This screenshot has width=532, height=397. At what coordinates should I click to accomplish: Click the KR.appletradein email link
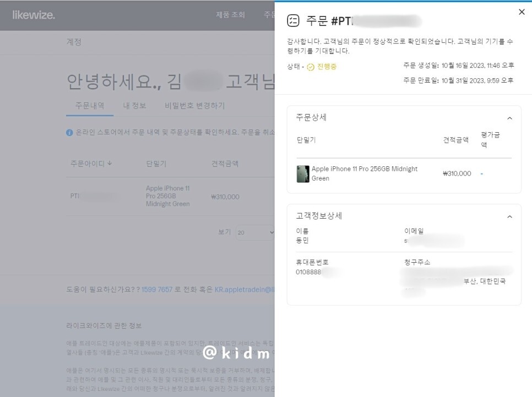pyautogui.click(x=245, y=290)
